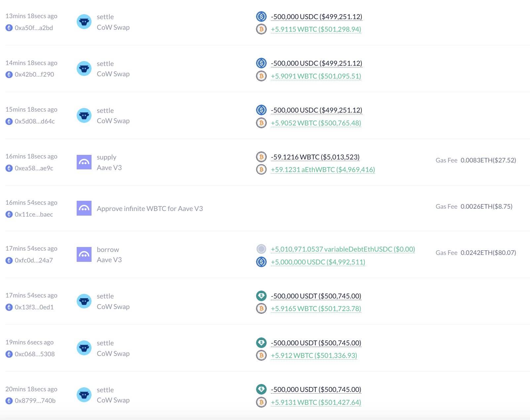The height and width of the screenshot is (420, 530).
Task: Open -500,000 USDT amount in 0x13f3...0ed1 row
Action: click(x=316, y=296)
